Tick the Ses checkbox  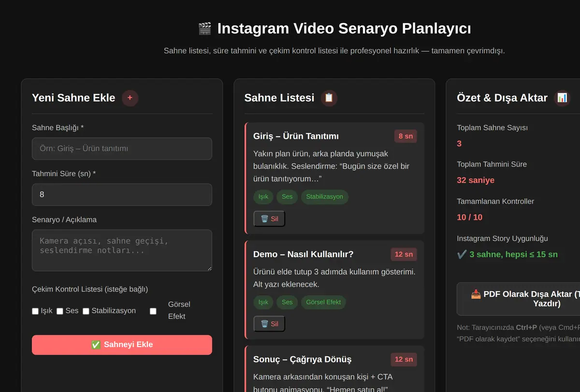[x=60, y=311]
